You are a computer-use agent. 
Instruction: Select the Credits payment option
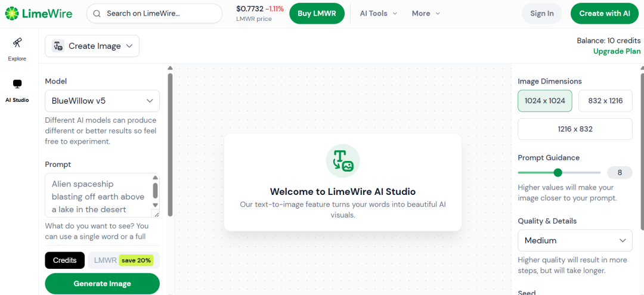click(x=65, y=260)
